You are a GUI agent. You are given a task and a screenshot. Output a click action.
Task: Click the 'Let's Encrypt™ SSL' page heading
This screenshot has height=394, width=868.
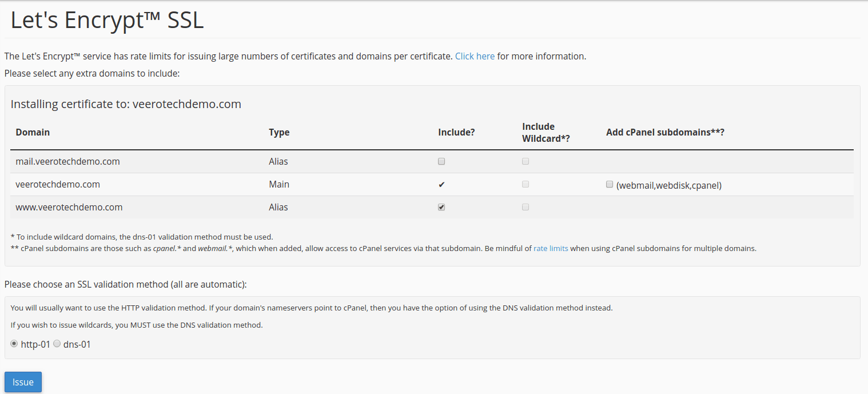[107, 21]
